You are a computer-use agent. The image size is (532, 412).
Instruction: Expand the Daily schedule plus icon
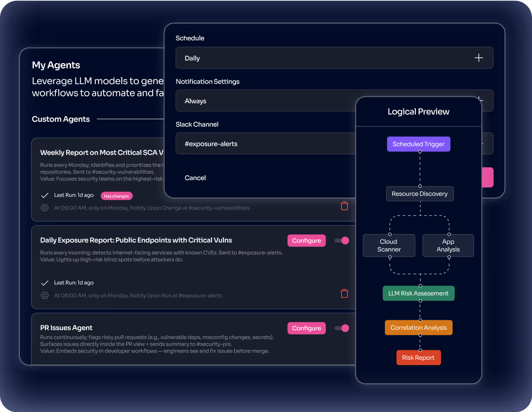click(x=479, y=58)
